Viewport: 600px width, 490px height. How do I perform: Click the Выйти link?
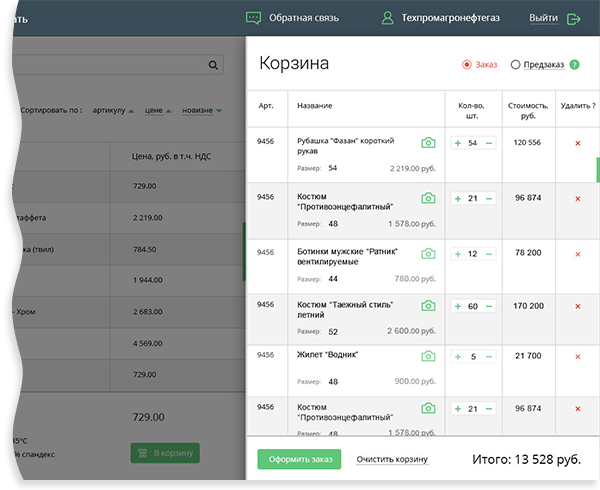coord(543,18)
